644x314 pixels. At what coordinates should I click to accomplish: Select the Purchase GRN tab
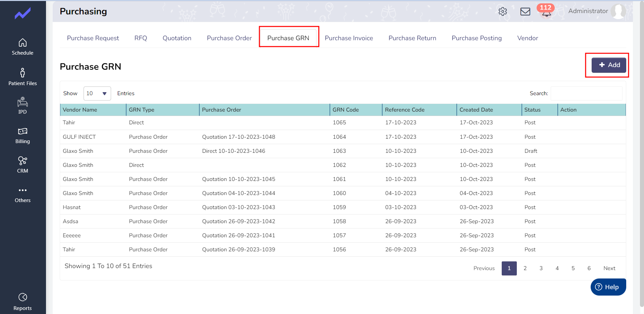coord(288,38)
